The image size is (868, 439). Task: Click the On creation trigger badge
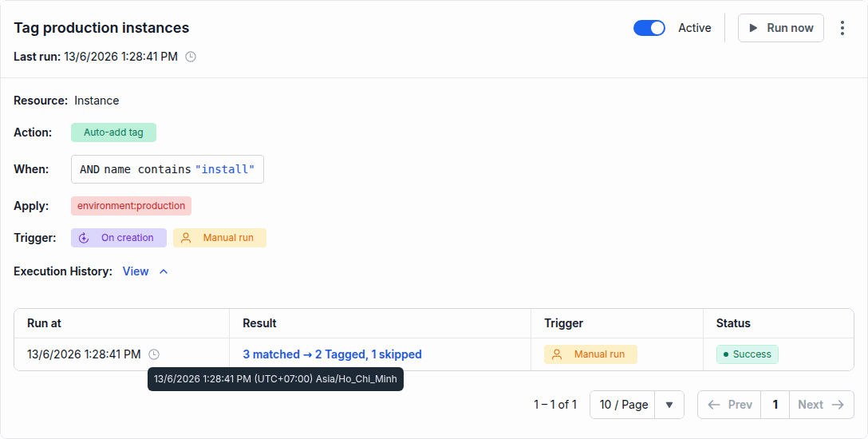pyautogui.click(x=118, y=238)
